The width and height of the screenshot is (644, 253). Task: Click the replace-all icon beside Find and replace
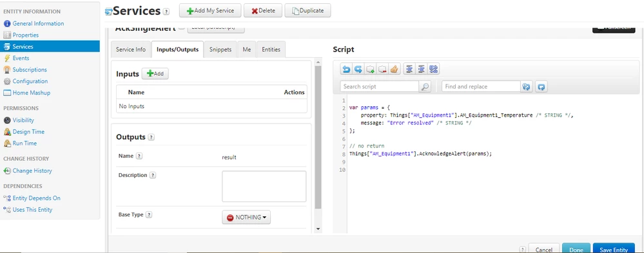(x=527, y=86)
